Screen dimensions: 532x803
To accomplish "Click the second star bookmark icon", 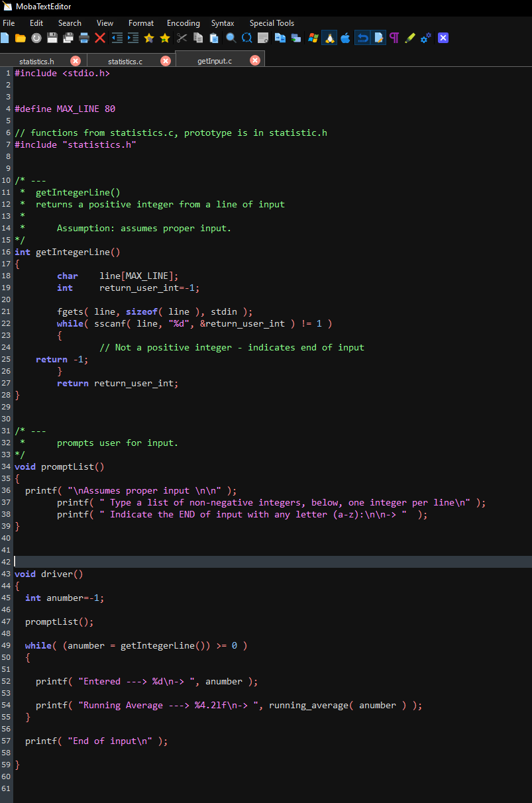I will pos(165,38).
